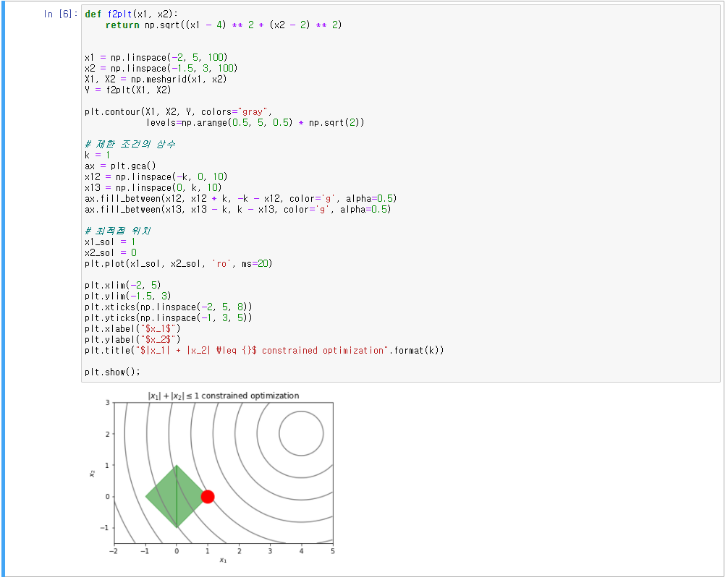Click the In [6] cell prompt label

(60, 14)
